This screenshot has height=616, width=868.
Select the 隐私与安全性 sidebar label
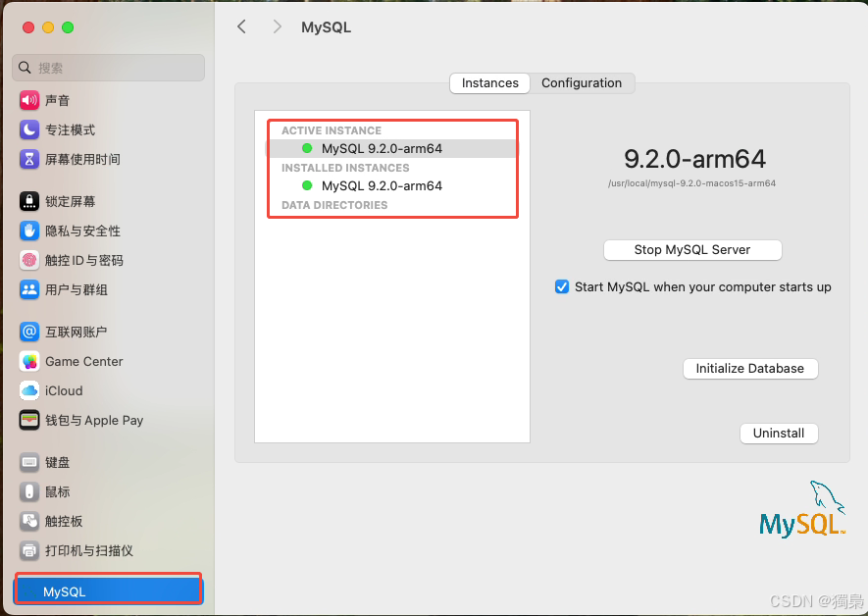click(x=83, y=231)
